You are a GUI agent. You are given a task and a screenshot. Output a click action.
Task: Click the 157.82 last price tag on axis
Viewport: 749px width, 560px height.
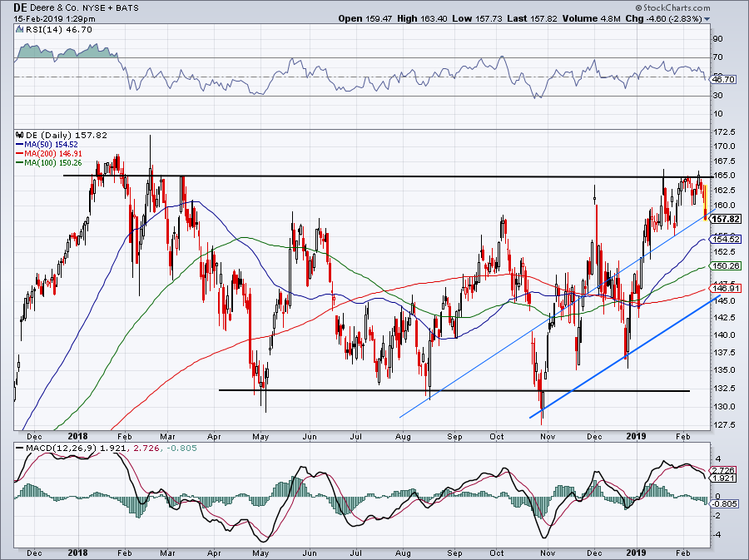(726, 219)
